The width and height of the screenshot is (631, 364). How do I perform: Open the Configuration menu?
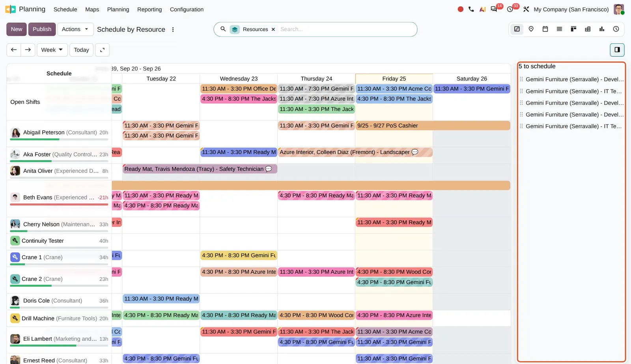click(x=187, y=9)
